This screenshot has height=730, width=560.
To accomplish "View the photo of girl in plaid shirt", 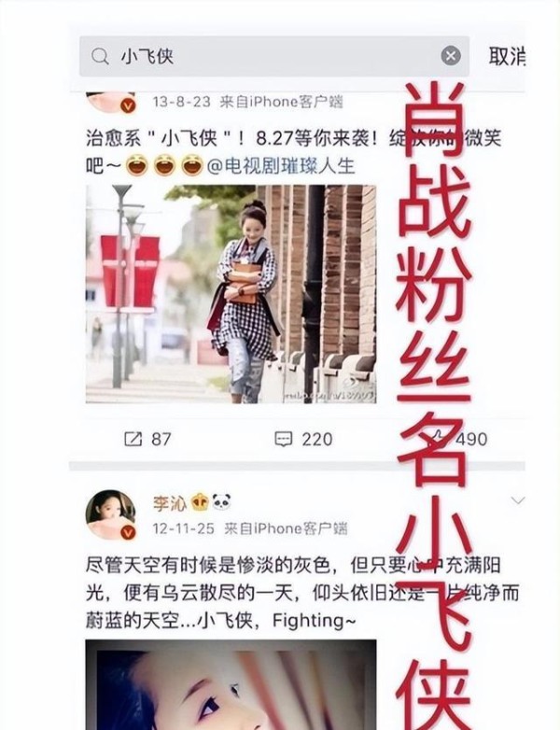I will click(x=231, y=294).
